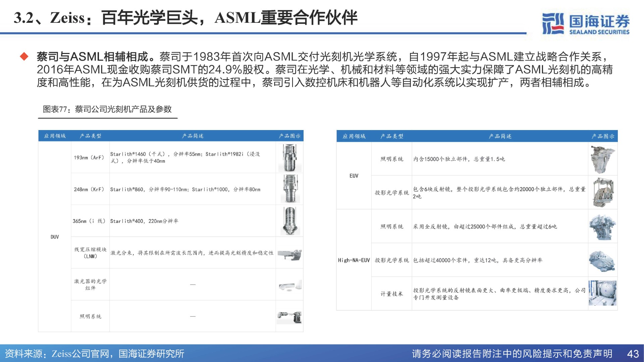This screenshot has height=362, width=644.
Task: Click the red diamond bullet marker
Action: pos(24,56)
